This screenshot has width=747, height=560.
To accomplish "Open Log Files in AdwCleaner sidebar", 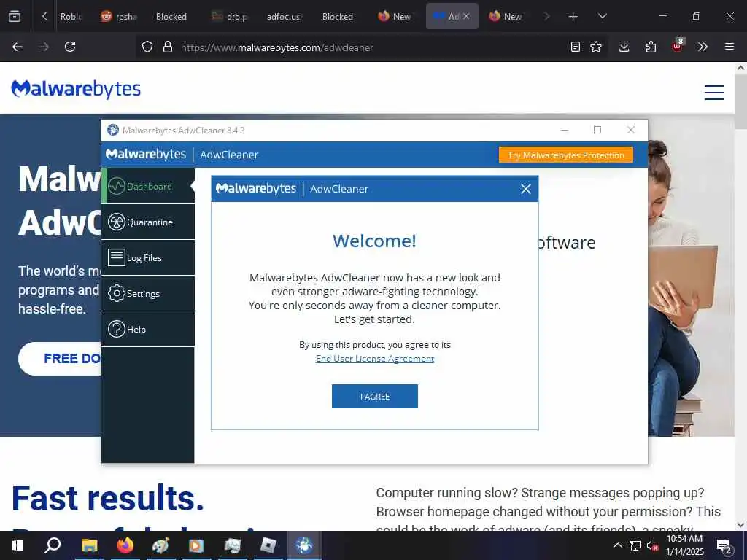I will pyautogui.click(x=148, y=257).
